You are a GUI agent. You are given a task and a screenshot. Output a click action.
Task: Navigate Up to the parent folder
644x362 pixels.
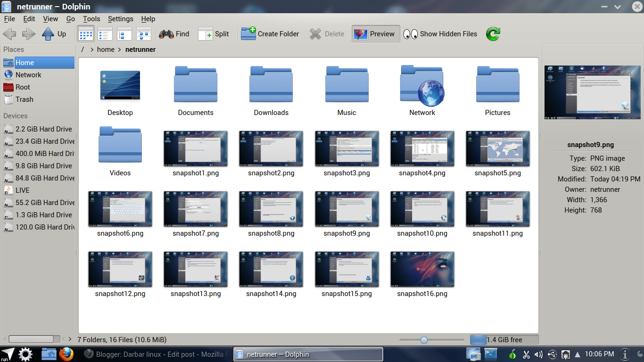(x=55, y=33)
